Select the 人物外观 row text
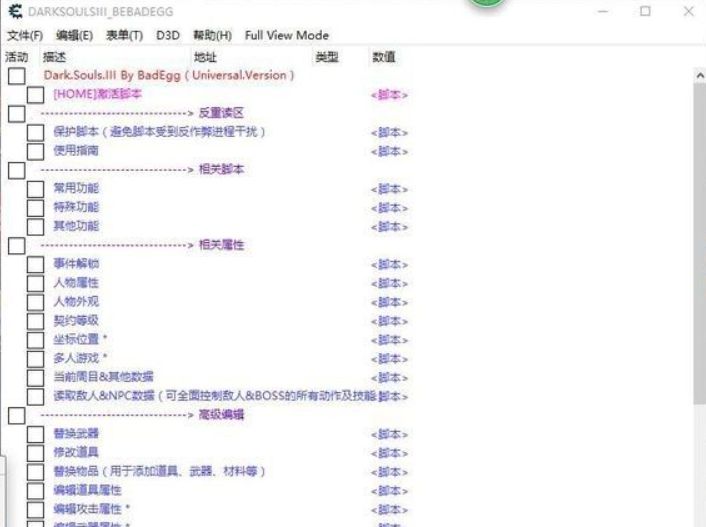This screenshot has width=706, height=527. point(76,302)
